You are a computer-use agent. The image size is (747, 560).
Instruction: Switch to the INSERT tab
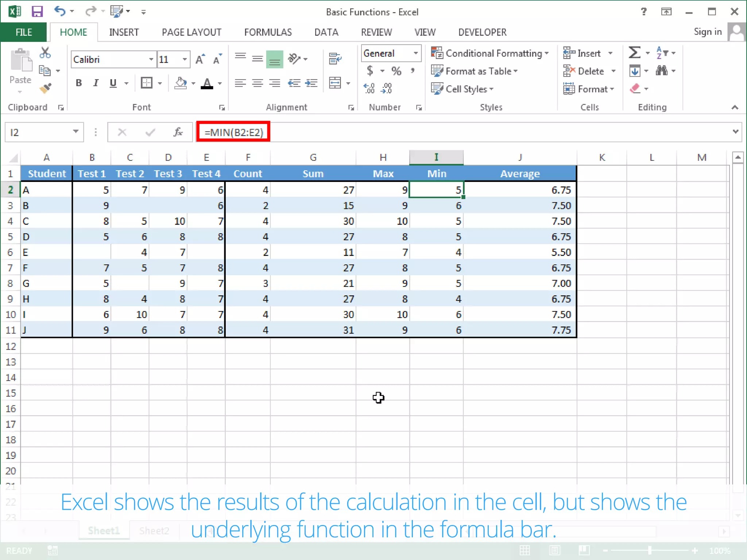tap(124, 32)
